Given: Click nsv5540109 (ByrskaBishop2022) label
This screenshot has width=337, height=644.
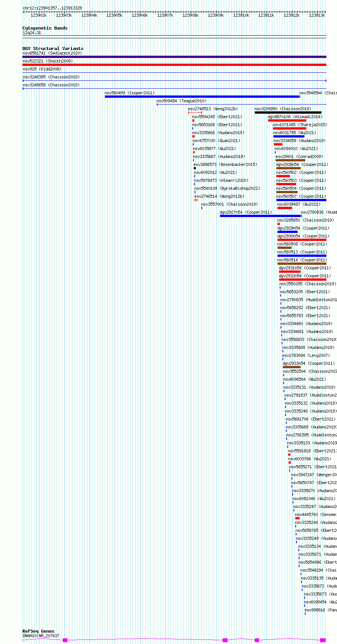Looking at the screenshot, I should [x=227, y=188].
